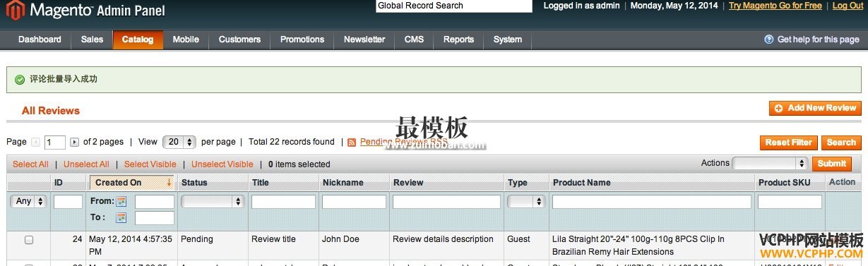Open the Promotions menu
The image size is (868, 266).
(302, 40)
